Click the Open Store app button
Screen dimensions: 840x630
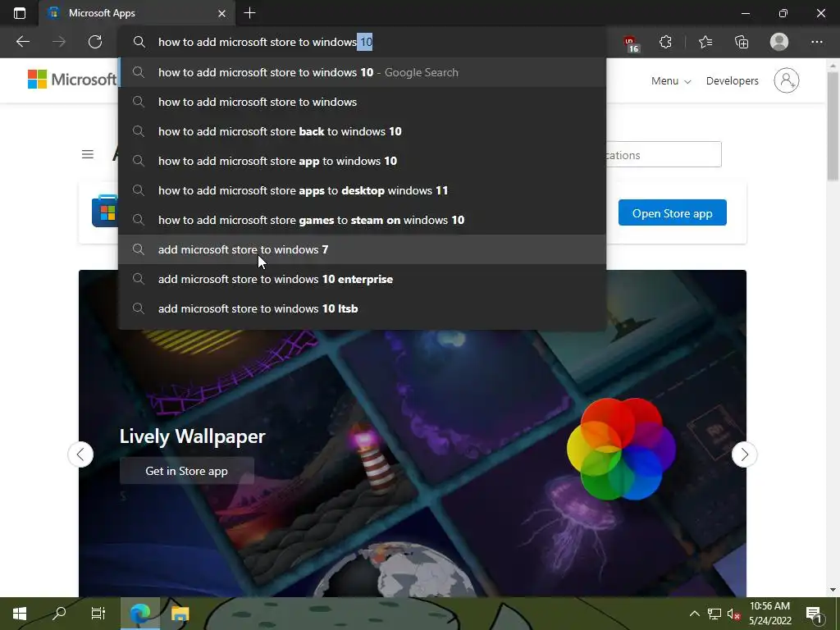pos(673,212)
